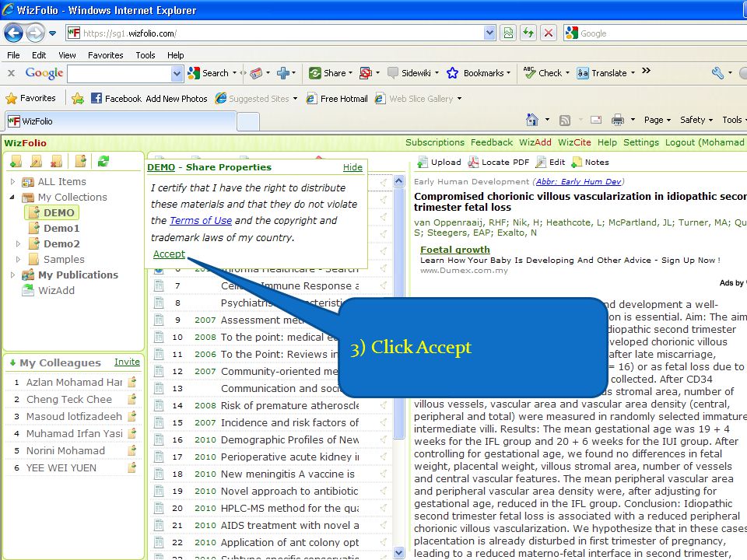Click the Read Mail envelope icon

pyautogui.click(x=596, y=120)
